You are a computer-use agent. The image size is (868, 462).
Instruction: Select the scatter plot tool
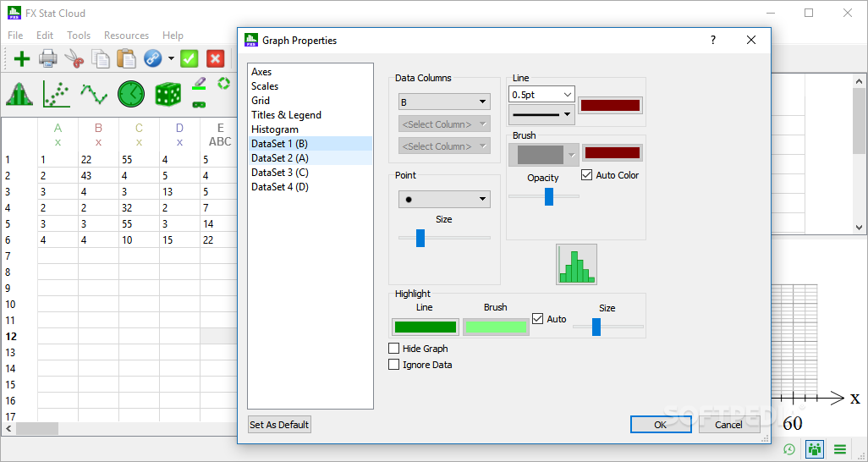(57, 94)
